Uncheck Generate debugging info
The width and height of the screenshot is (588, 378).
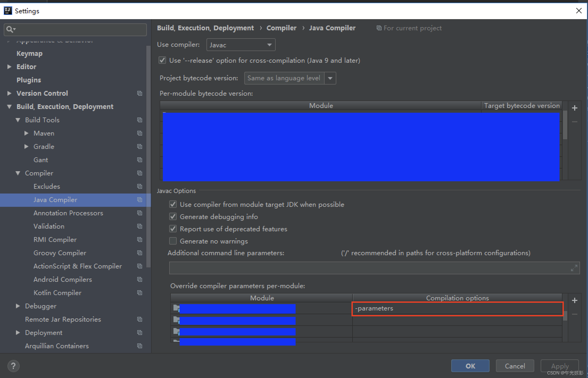(x=173, y=217)
